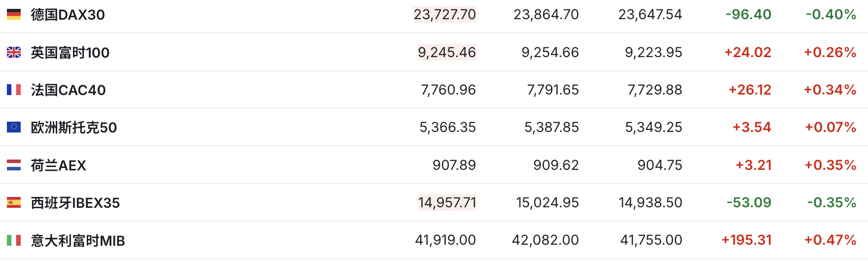The width and height of the screenshot is (868, 261).
Task: Click the MIB percent change +0.47%
Action: coord(830,240)
